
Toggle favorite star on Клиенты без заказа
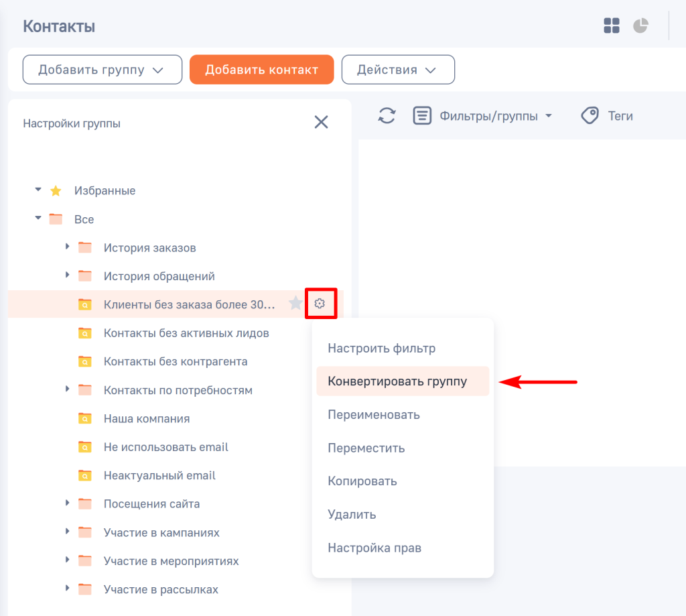(x=295, y=304)
